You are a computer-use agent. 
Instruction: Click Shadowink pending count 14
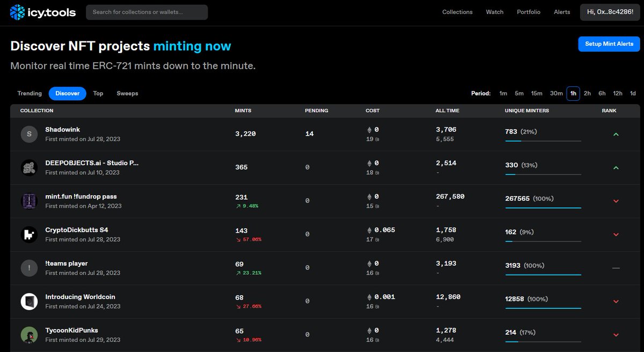pos(309,134)
